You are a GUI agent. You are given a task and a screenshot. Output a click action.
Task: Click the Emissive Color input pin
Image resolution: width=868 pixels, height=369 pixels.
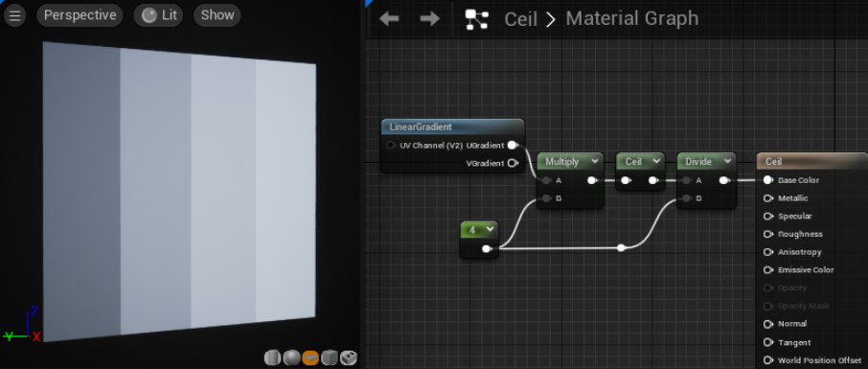pyautogui.click(x=767, y=270)
